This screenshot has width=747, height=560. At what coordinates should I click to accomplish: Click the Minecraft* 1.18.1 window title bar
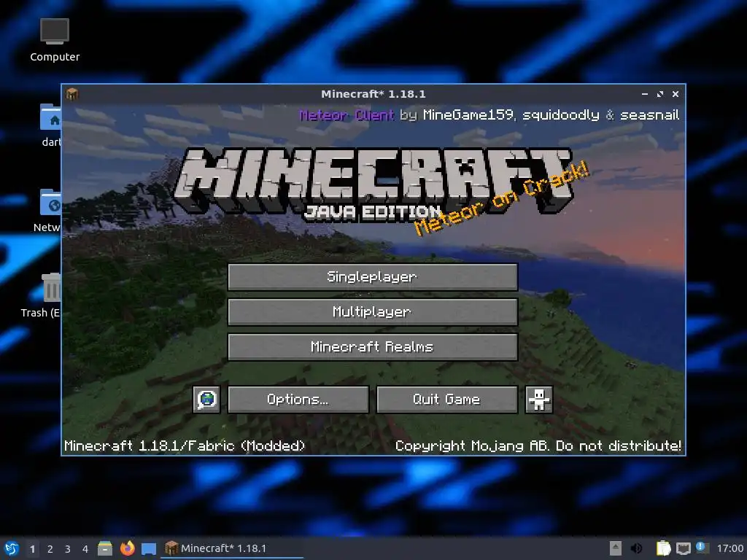click(x=373, y=94)
